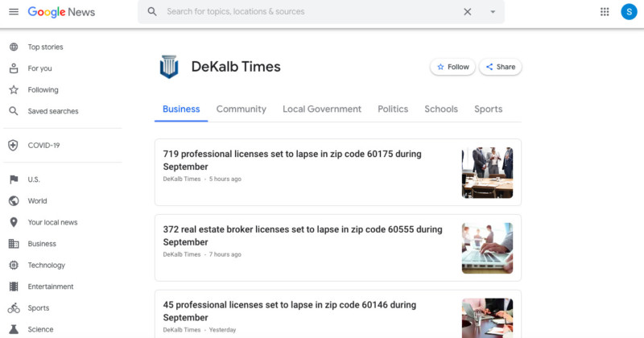Open Saved searches in sidebar
The height and width of the screenshot is (338, 644).
click(53, 111)
